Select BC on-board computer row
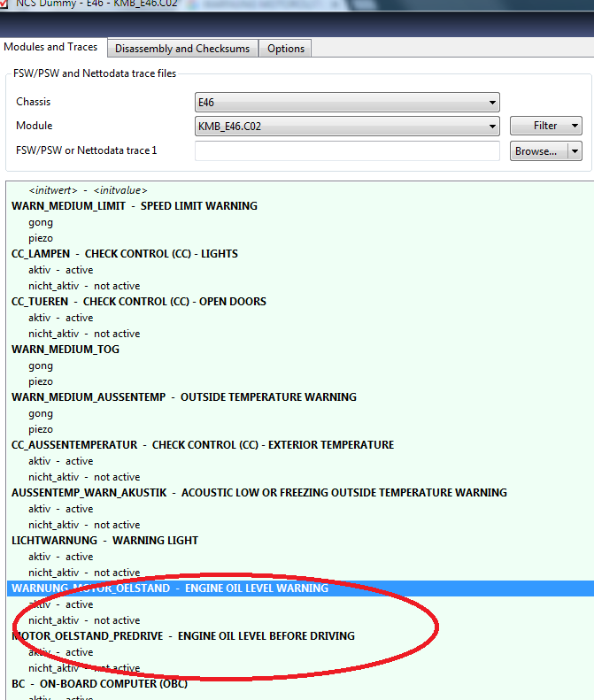594x700 pixels. click(99, 684)
